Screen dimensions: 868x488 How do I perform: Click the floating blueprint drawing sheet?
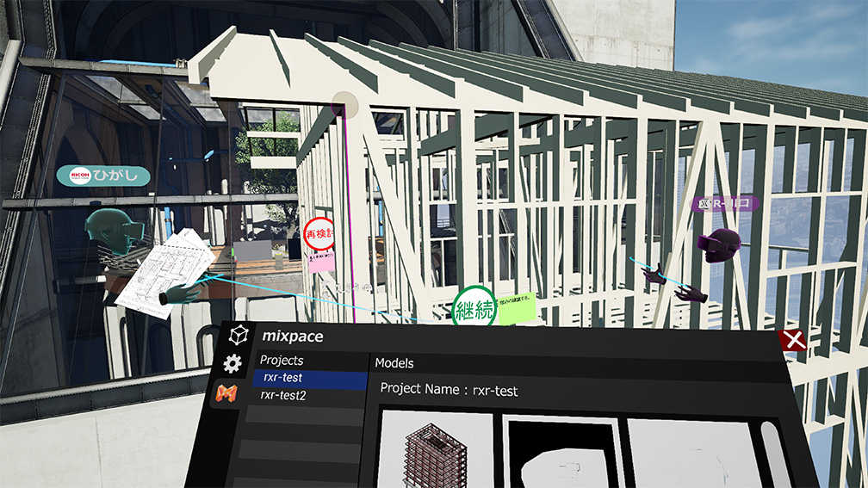point(164,271)
